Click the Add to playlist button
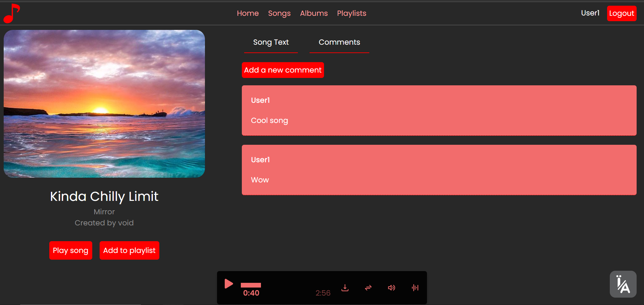This screenshot has width=644, height=305. pos(129,250)
